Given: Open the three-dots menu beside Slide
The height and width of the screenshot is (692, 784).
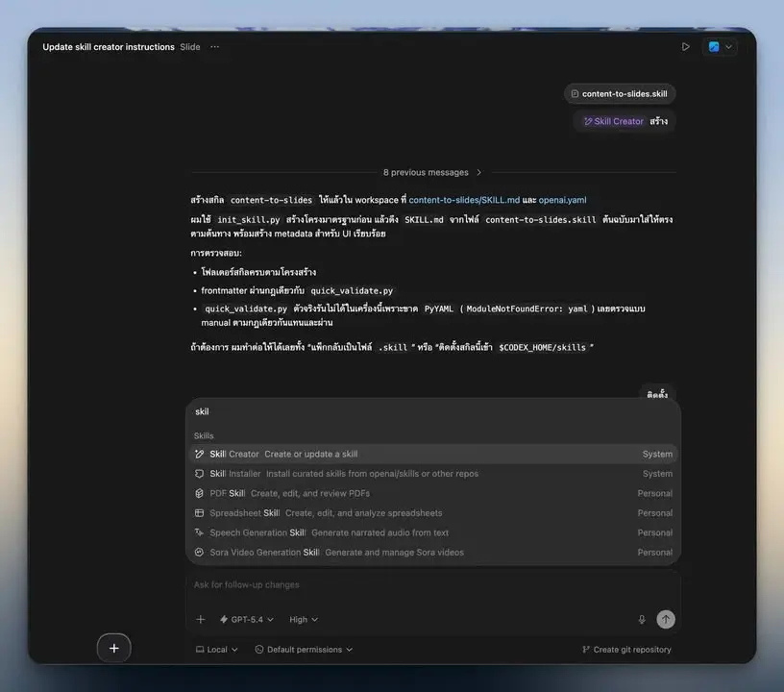Looking at the screenshot, I should coord(214,46).
